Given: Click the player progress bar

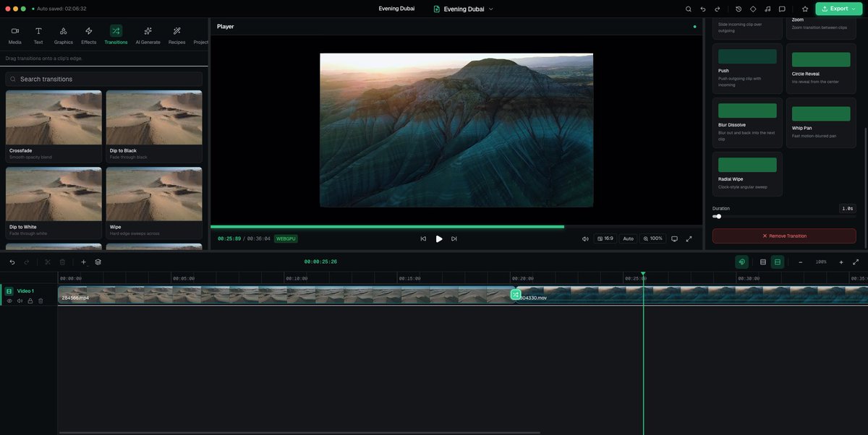Looking at the screenshot, I should tap(456, 227).
